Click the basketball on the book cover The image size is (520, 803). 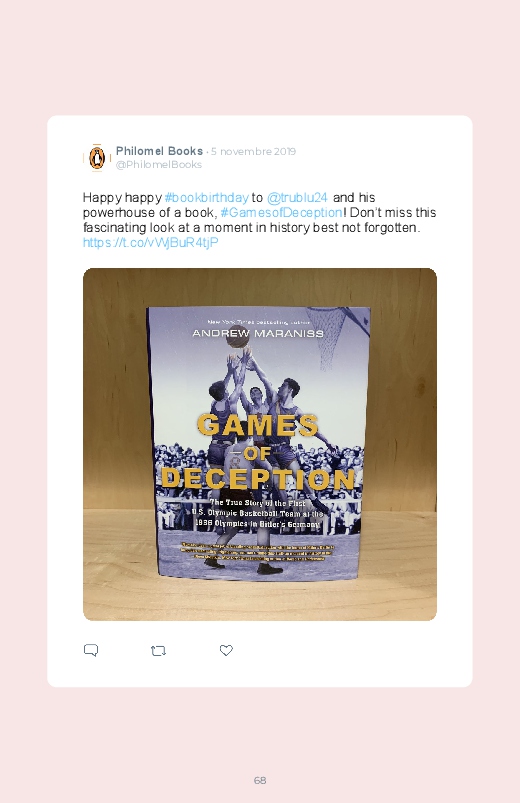coord(237,336)
